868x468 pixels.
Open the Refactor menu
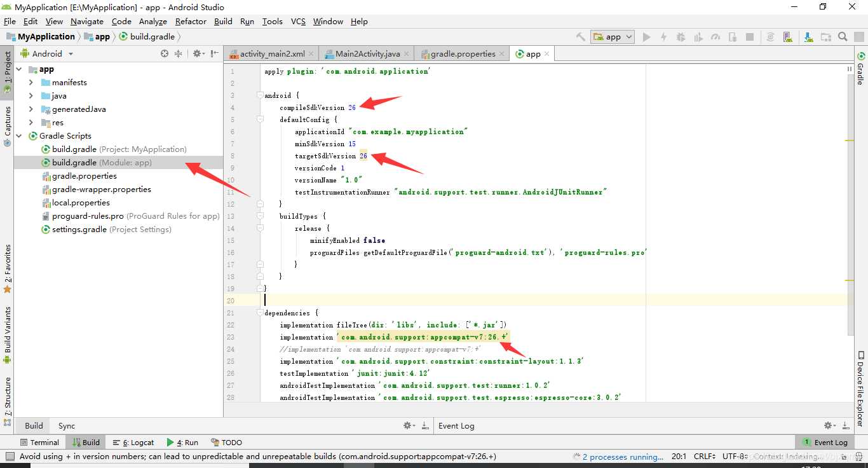pos(191,21)
